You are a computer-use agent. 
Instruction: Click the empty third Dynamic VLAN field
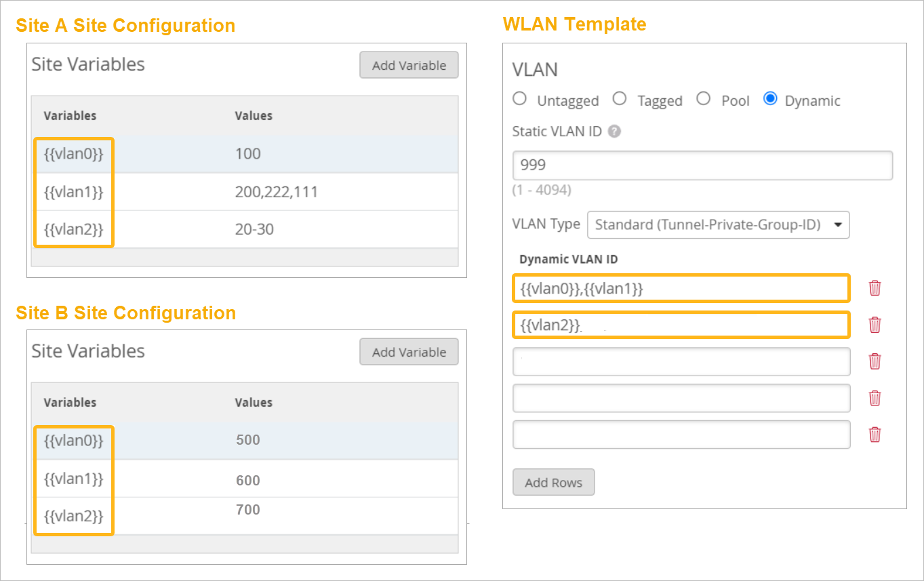(x=681, y=361)
